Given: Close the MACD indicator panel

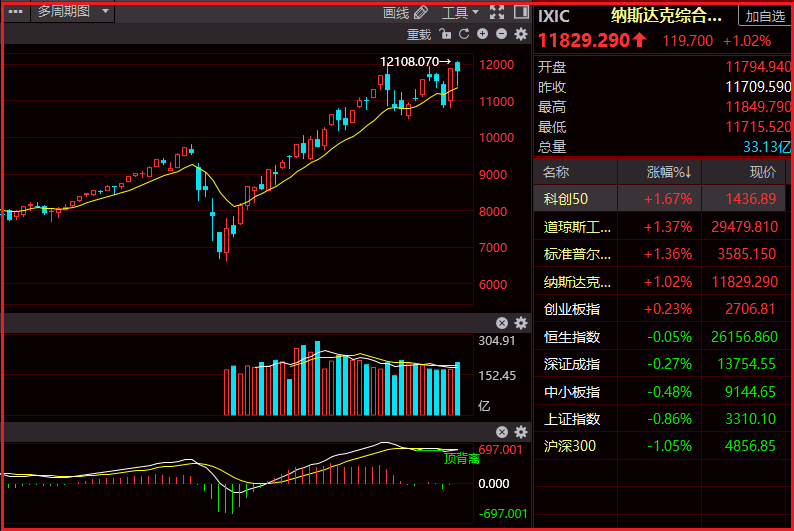Looking at the screenshot, I should click(502, 432).
